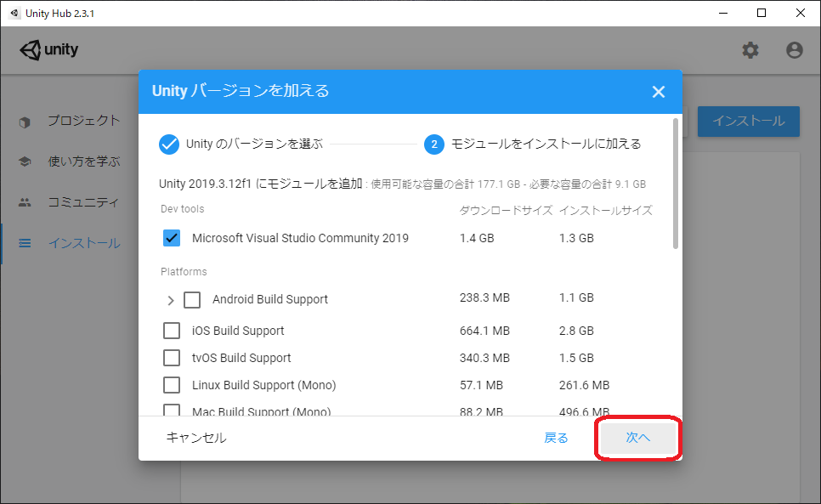Click the Unity 2019.3.12f1 にモジュールを追加 heading

(261, 184)
